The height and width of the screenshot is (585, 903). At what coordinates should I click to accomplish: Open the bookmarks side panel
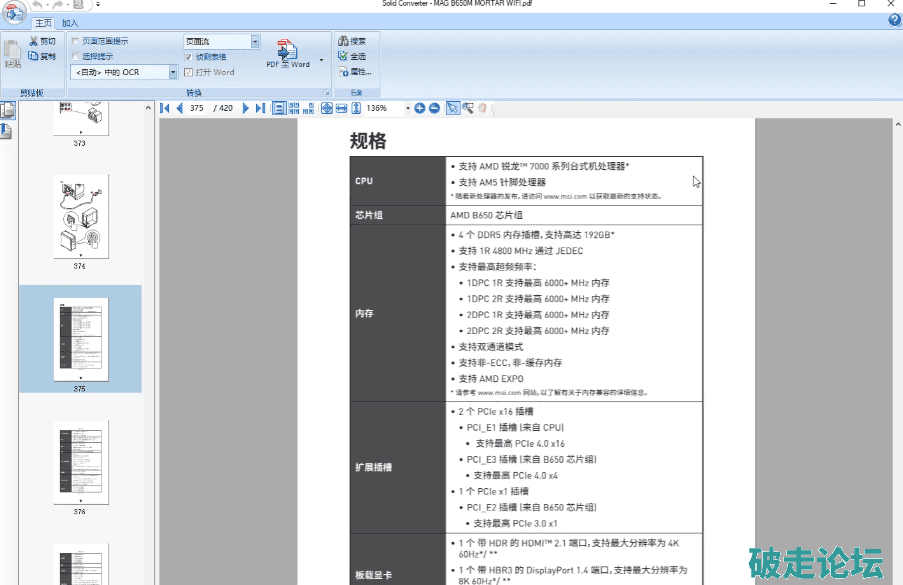6,131
